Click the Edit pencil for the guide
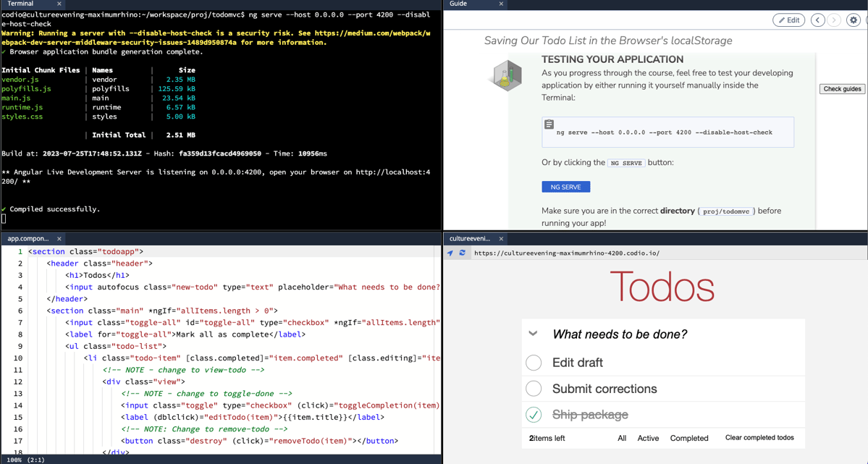This screenshot has width=868, height=464. (x=788, y=20)
